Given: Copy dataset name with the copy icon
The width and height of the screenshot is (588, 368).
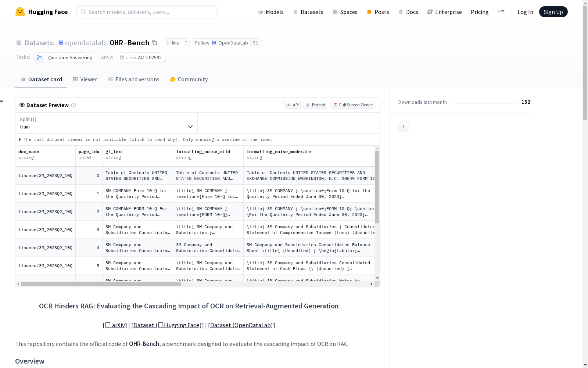Looking at the screenshot, I should pyautogui.click(x=155, y=43).
